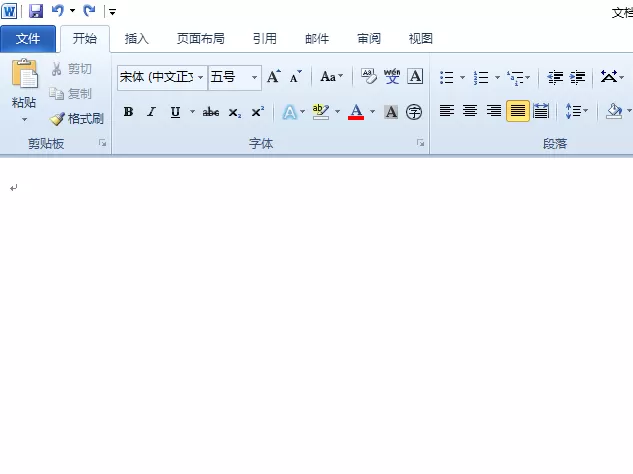Switch to the 视图 tab

coord(421,39)
